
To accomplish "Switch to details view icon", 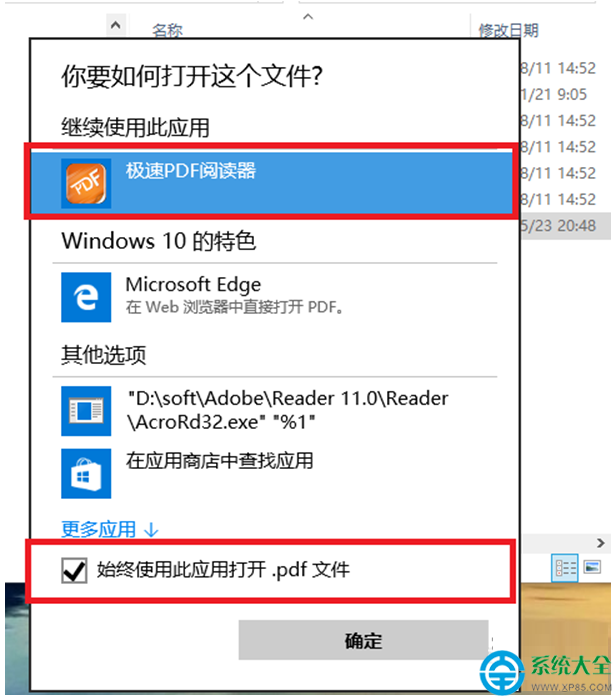I will coord(565,568).
